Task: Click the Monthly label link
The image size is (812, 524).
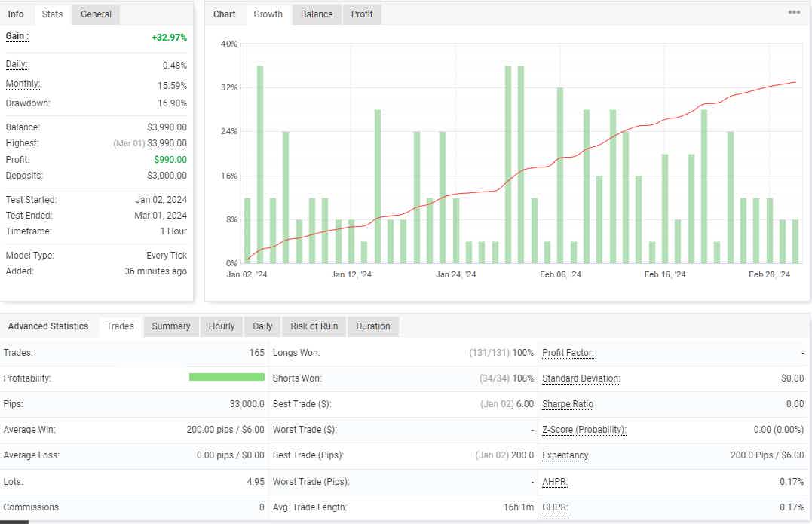Action: [23, 84]
